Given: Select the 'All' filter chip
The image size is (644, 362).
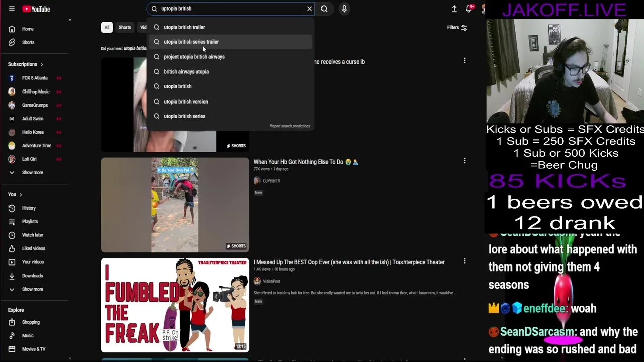Looking at the screenshot, I should [x=107, y=28].
